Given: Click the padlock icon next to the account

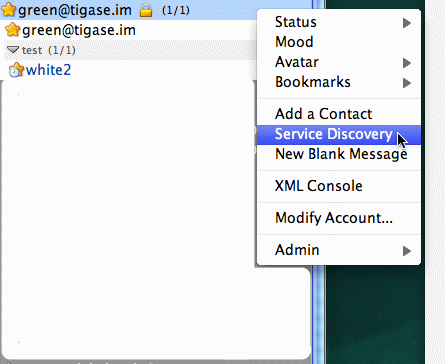Looking at the screenshot, I should pyautogui.click(x=146, y=10).
